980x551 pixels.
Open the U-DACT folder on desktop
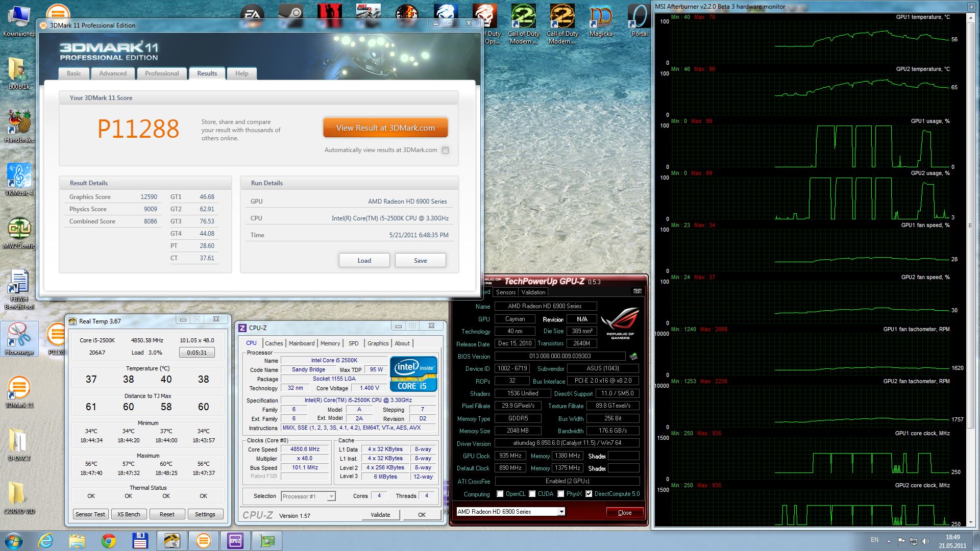(x=19, y=444)
